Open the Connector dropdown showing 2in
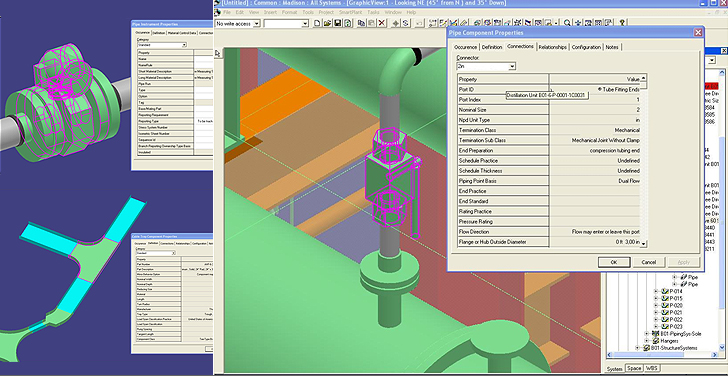728x376 pixels. click(512, 67)
